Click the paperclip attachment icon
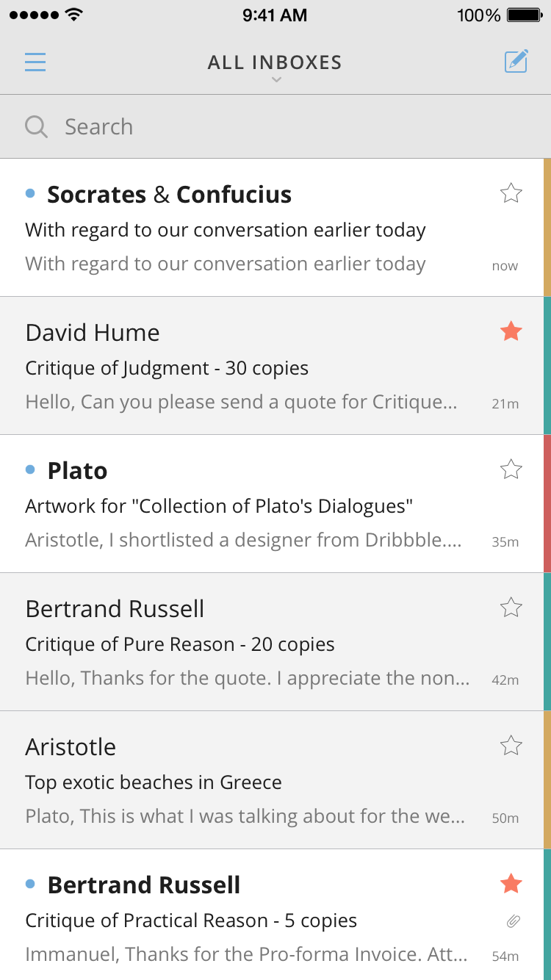This screenshot has width=551, height=980. tap(513, 920)
